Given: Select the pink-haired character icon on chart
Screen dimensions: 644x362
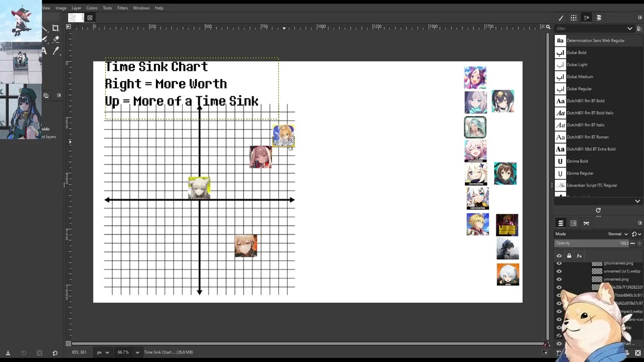Looking at the screenshot, I should coord(261,157).
